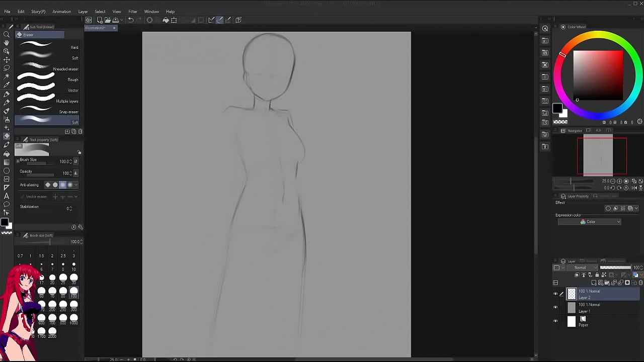Click the layer opacity slider
Viewport: 644px width, 362px height.
click(615, 267)
